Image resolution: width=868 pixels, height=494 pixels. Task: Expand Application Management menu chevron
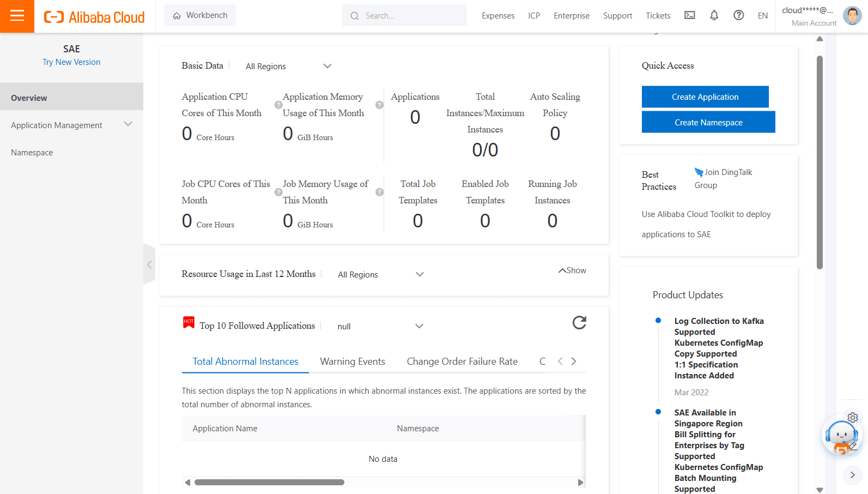click(128, 124)
